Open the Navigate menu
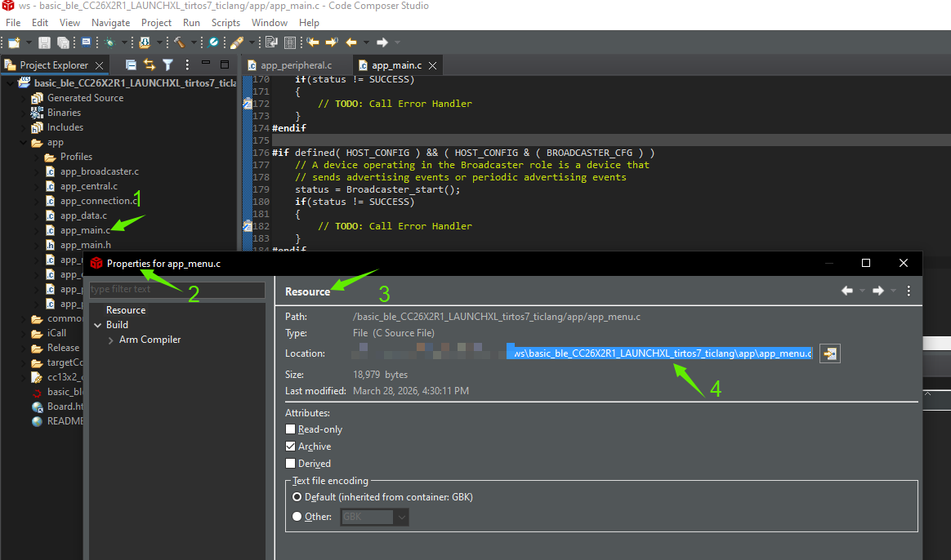Viewport: 951px width, 560px height. (x=110, y=22)
